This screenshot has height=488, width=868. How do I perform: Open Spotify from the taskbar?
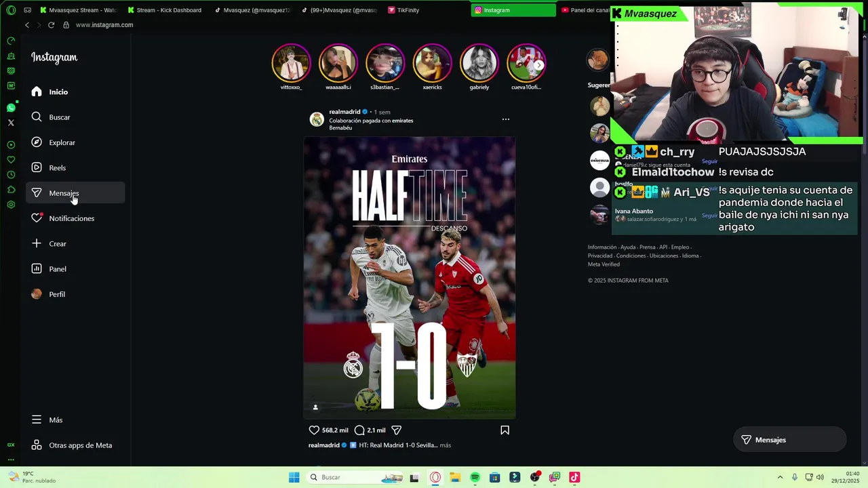click(475, 477)
